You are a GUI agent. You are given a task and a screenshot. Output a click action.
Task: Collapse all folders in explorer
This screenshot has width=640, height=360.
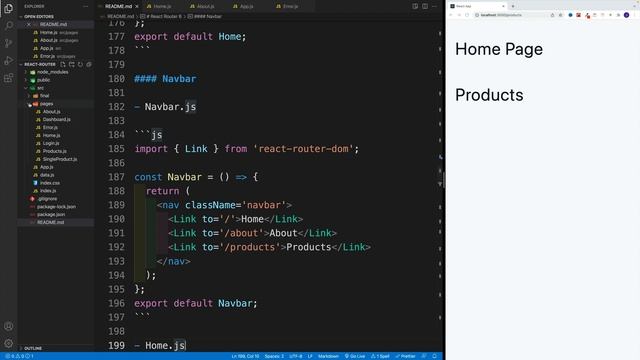pyautogui.click(x=89, y=64)
